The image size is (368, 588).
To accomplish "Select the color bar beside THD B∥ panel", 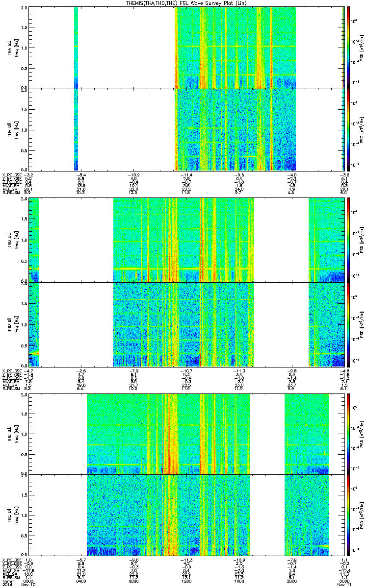I will pyautogui.click(x=348, y=324).
